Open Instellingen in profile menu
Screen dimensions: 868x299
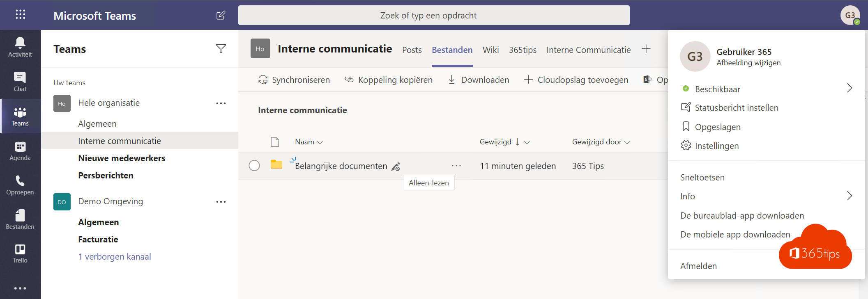pyautogui.click(x=710, y=146)
